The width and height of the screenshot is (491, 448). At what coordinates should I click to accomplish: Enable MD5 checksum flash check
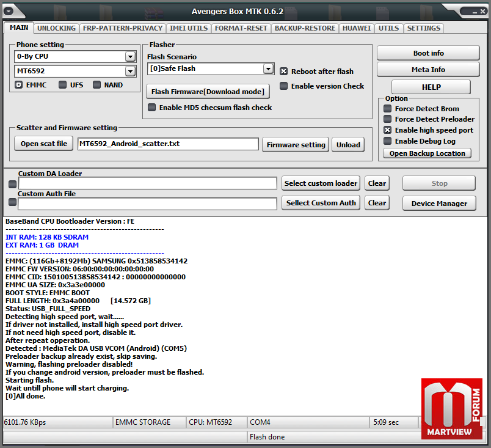coord(151,108)
